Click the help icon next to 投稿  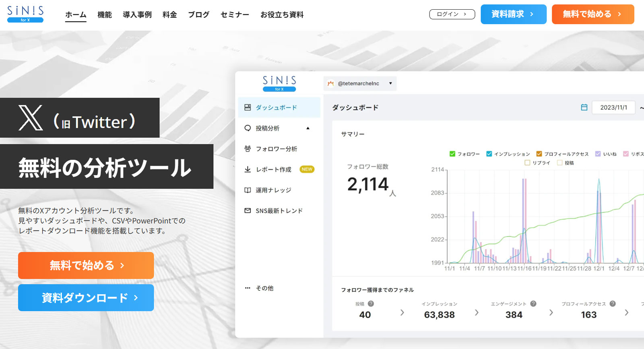(x=371, y=304)
